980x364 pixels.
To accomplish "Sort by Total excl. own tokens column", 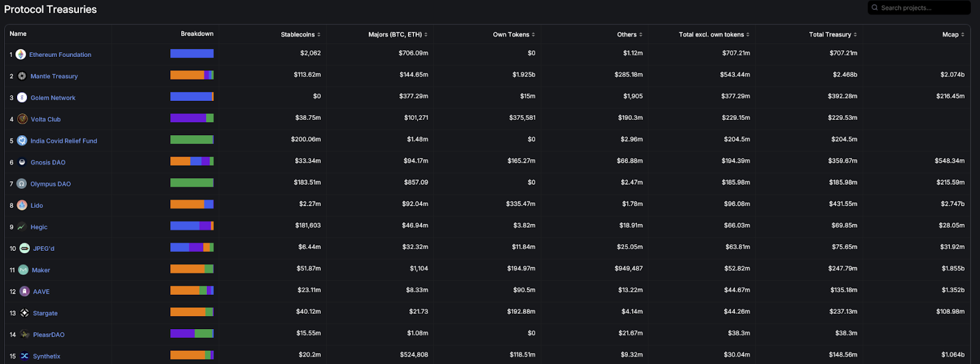I will point(714,34).
